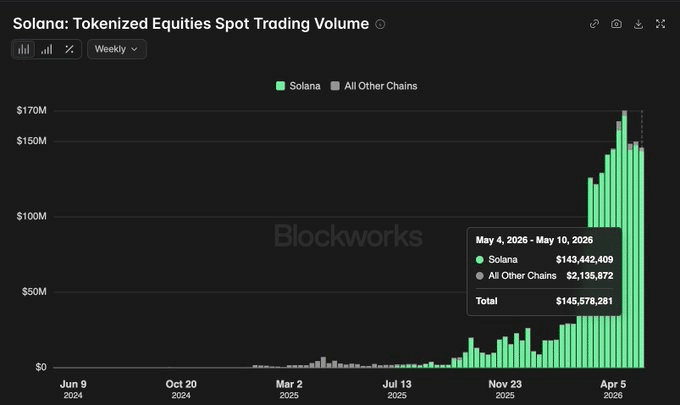
Task: Click the Apr 5 2026 axis label
Action: click(x=613, y=389)
